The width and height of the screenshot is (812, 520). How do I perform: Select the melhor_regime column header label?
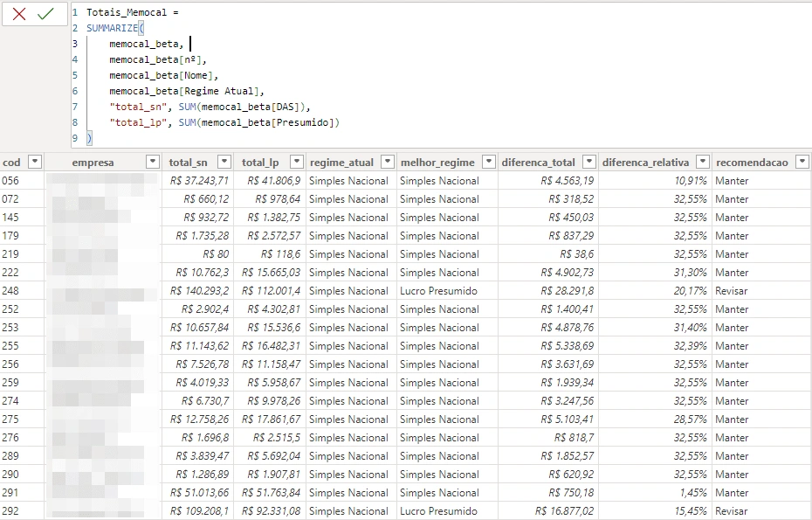point(437,162)
